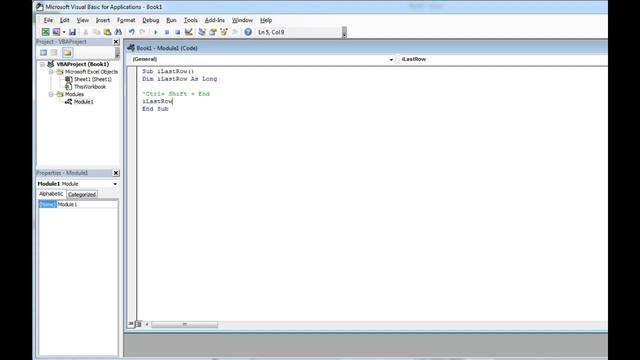Click the Ln 5, Col 9 position indicator
The image size is (640, 360).
point(271,32)
